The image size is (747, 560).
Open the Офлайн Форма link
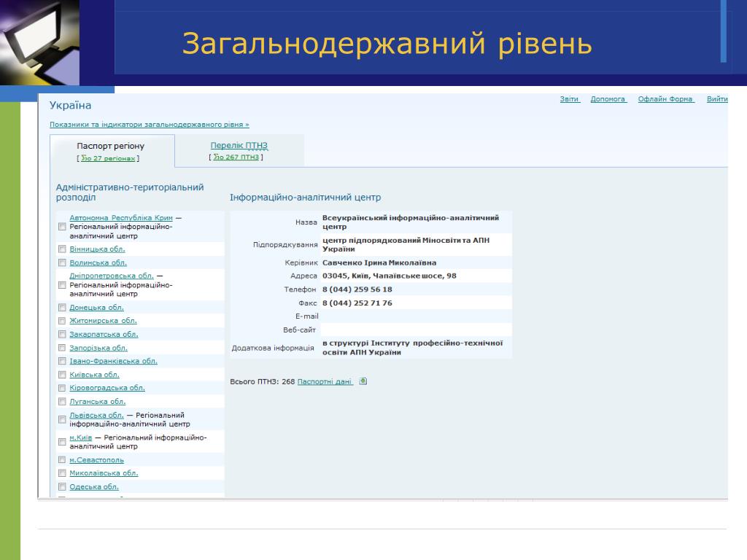[x=666, y=99]
